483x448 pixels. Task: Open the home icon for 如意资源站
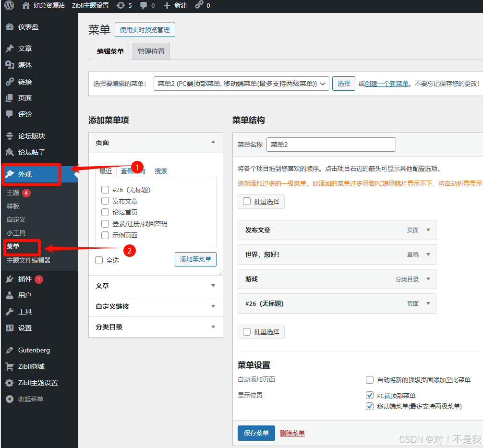[26, 6]
